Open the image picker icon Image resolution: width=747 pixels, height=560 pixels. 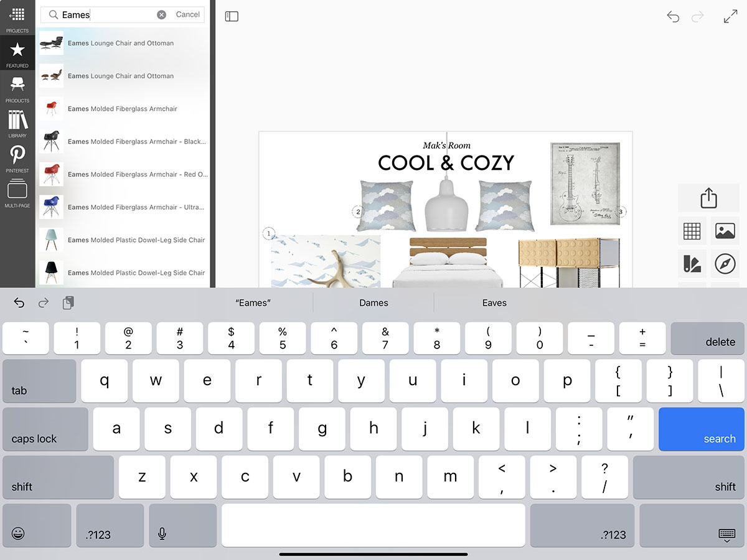tap(725, 231)
